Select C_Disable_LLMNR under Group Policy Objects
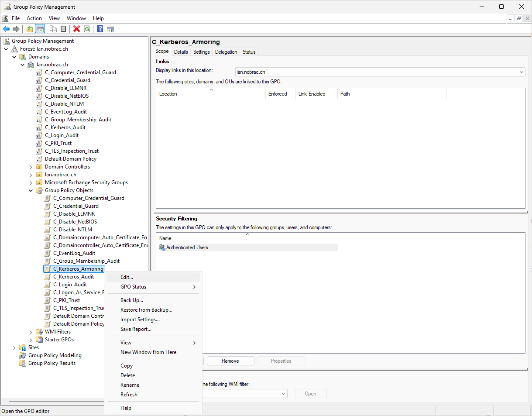 pos(74,214)
